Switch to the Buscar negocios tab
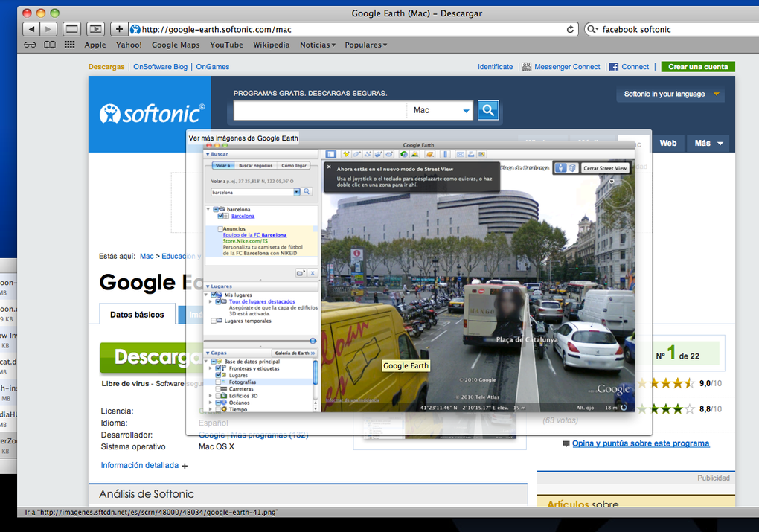The height and width of the screenshot is (532, 759). coord(254,164)
